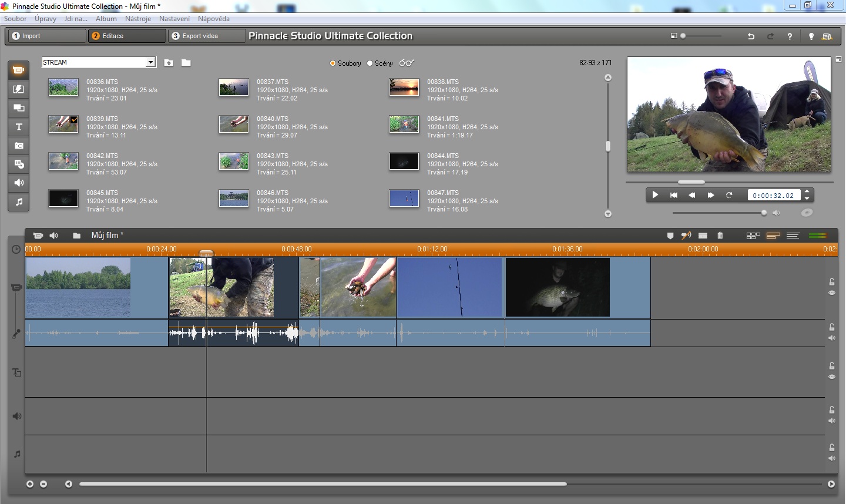Switch to the Export videa tab
The height and width of the screenshot is (504, 846).
pyautogui.click(x=207, y=36)
